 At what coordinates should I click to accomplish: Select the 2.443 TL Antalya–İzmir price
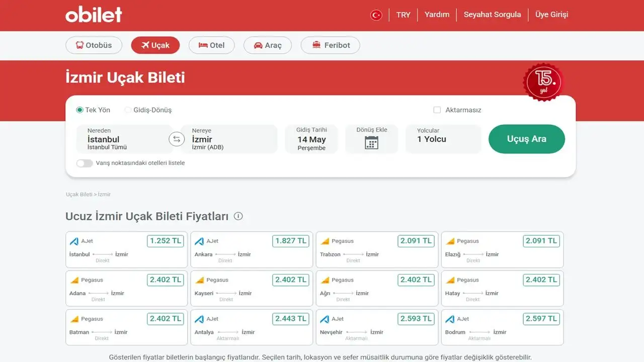[x=291, y=318]
